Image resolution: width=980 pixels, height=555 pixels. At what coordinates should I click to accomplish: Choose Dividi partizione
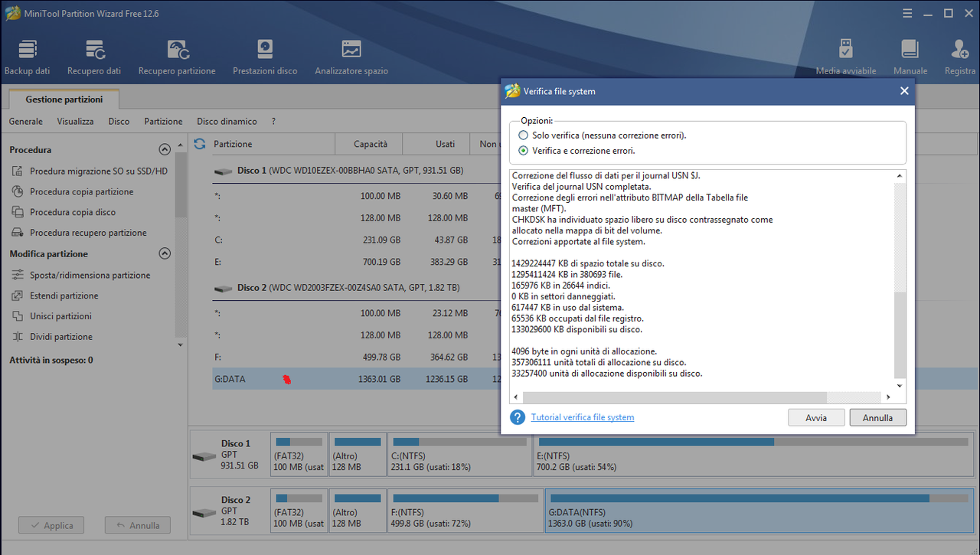coord(52,337)
